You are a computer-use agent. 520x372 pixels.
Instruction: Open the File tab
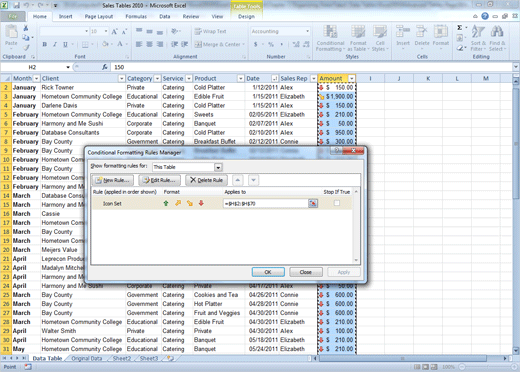13,16
